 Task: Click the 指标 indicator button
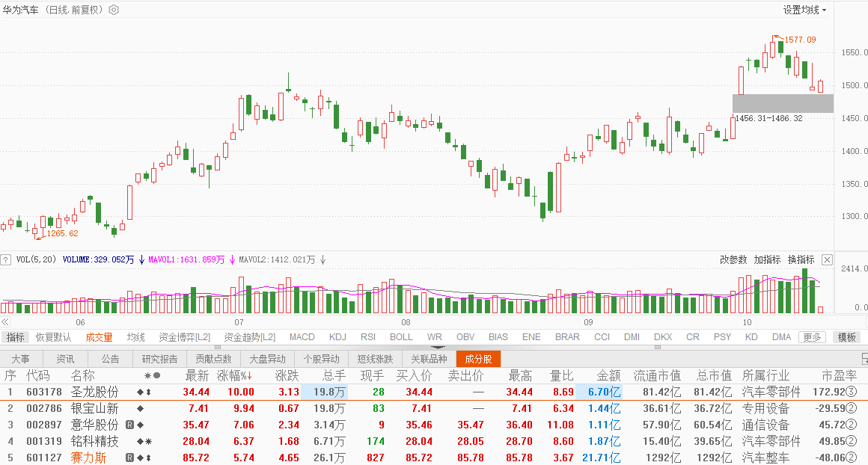point(16,337)
